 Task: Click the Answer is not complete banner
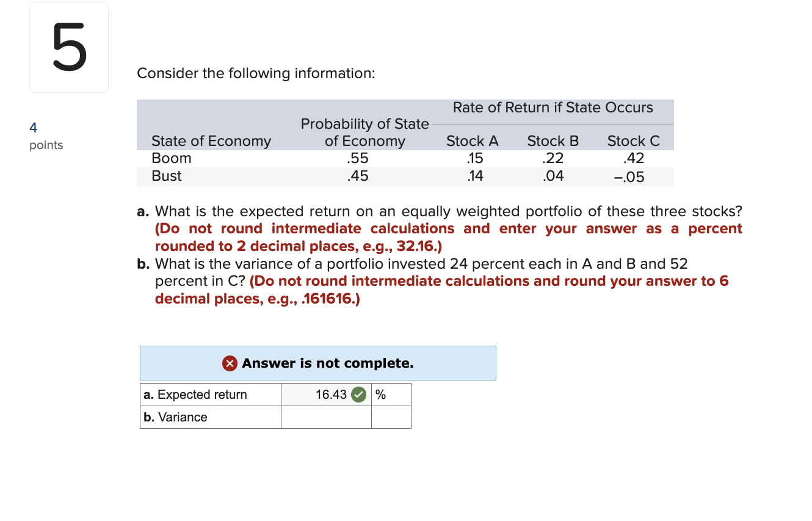(318, 363)
